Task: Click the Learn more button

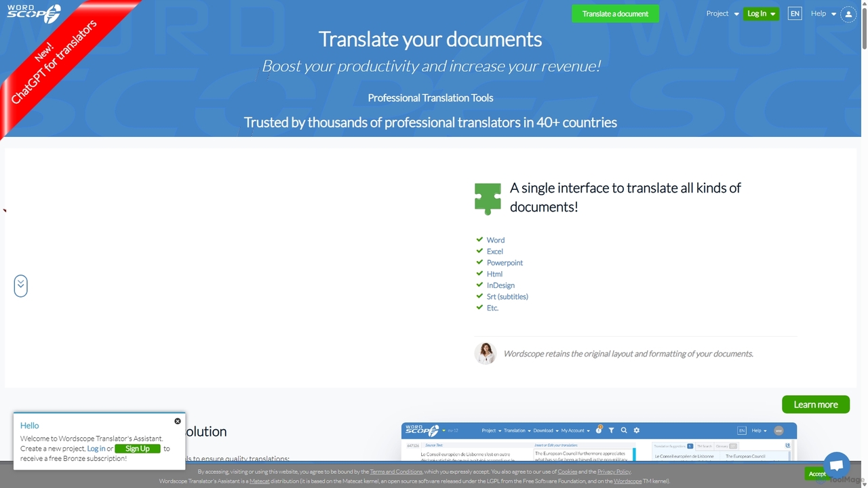Action: click(x=816, y=405)
